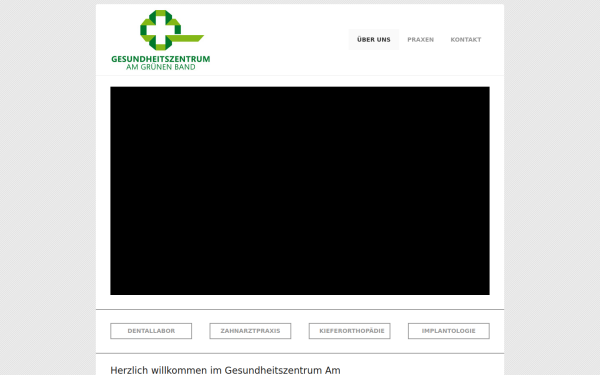Viewport: 600px width, 375px height.
Task: Click the ZAHNARZTPRAXIS button
Action: click(250, 331)
